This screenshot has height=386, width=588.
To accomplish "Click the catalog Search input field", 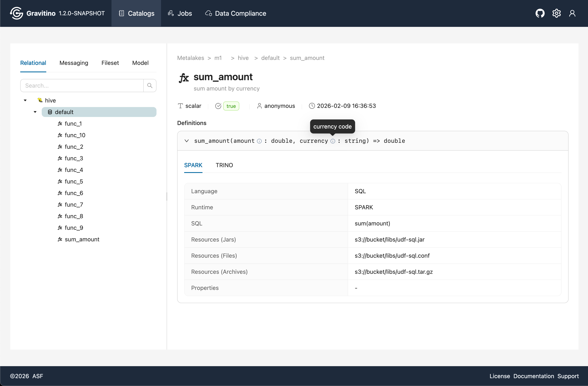I will (82, 86).
